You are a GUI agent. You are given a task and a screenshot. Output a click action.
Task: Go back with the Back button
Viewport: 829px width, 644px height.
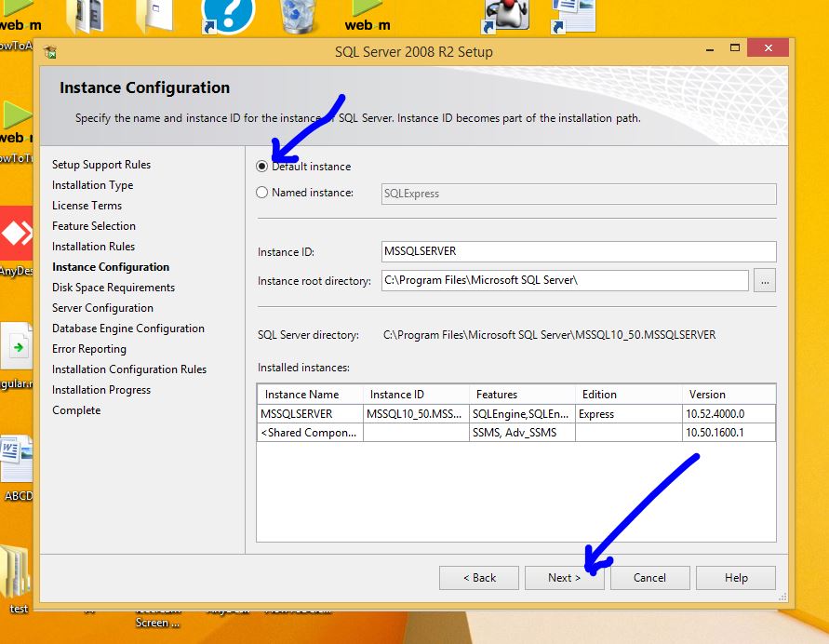pyautogui.click(x=478, y=578)
